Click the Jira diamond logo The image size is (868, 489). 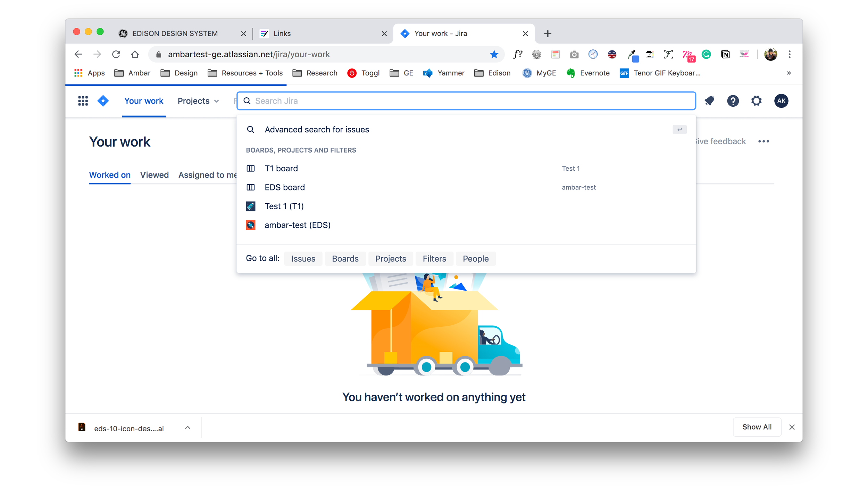pyautogui.click(x=103, y=101)
